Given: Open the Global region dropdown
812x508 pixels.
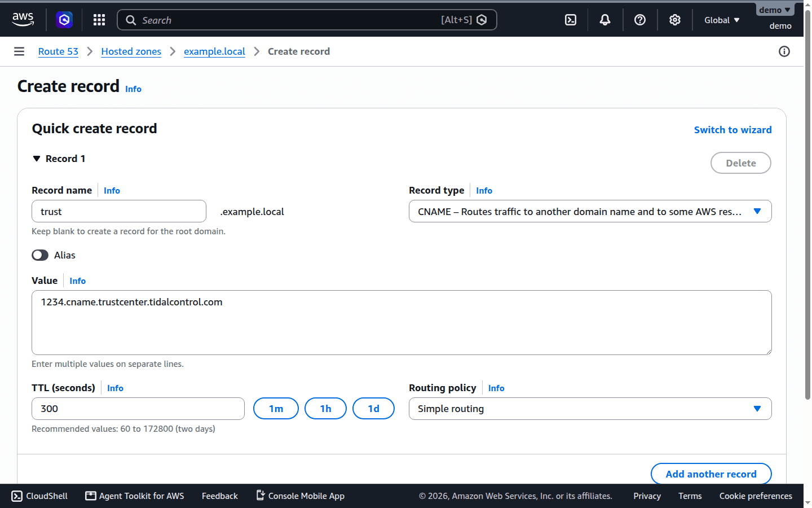Looking at the screenshot, I should (x=722, y=20).
